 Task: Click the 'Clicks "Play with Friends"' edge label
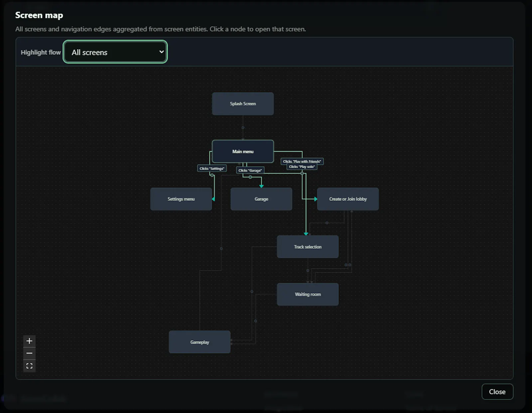pos(302,161)
